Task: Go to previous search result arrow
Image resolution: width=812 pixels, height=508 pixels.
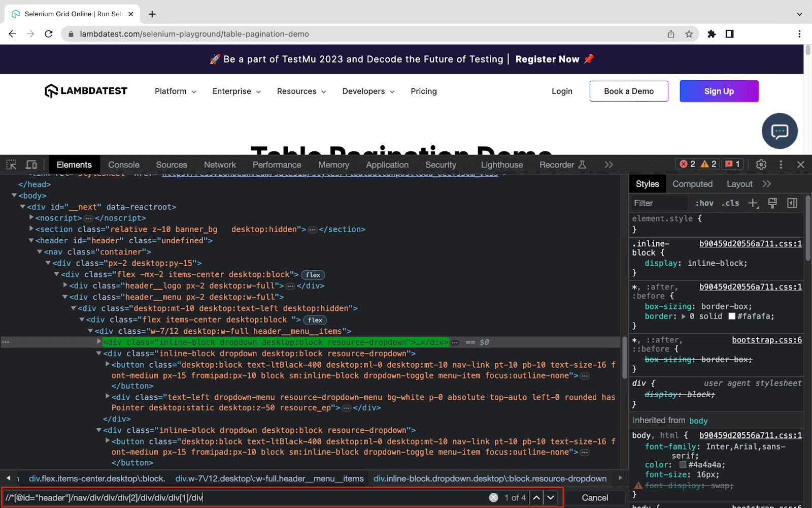Action: (x=536, y=498)
